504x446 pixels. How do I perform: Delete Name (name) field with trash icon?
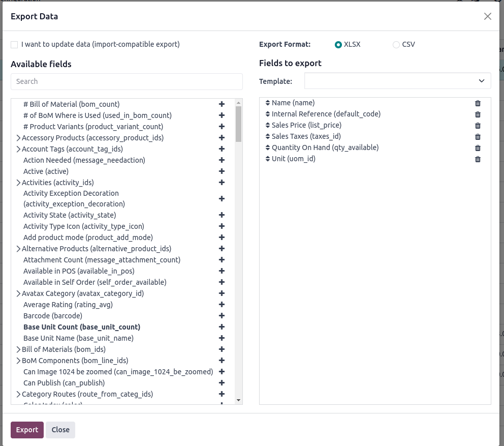(x=478, y=103)
